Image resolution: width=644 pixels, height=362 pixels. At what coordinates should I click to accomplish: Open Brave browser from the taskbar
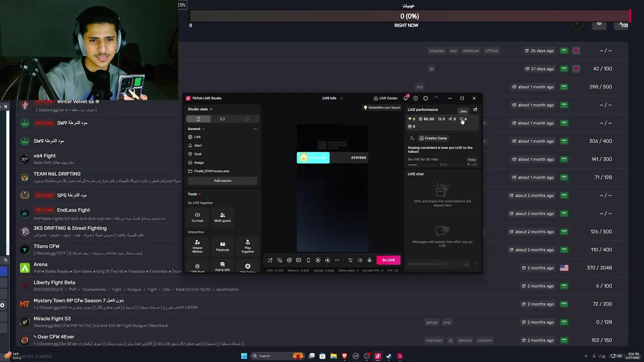click(x=345, y=356)
